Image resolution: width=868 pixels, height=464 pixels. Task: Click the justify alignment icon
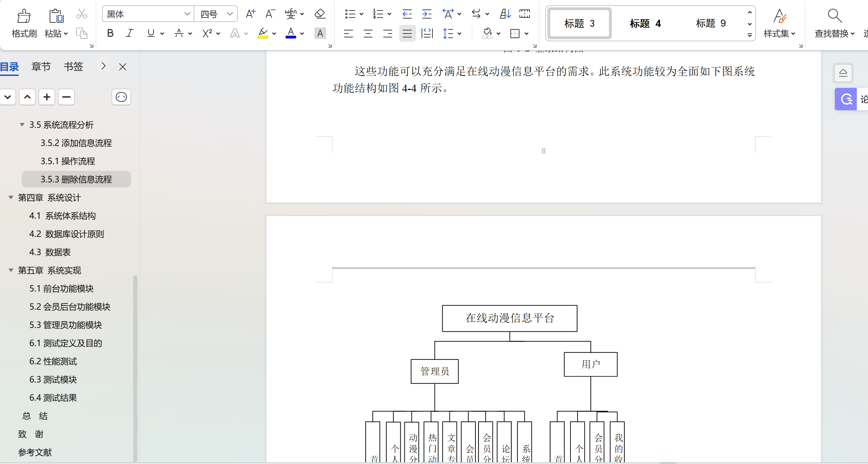pos(407,34)
